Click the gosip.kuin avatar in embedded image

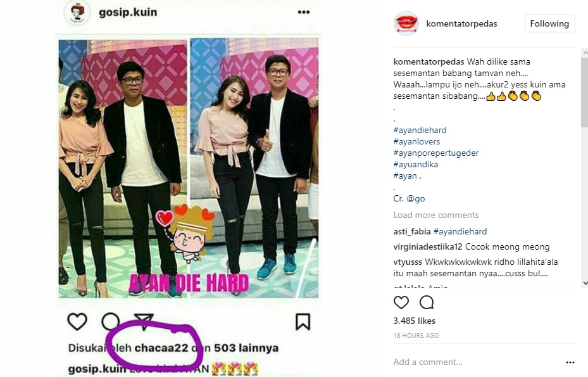(x=77, y=13)
